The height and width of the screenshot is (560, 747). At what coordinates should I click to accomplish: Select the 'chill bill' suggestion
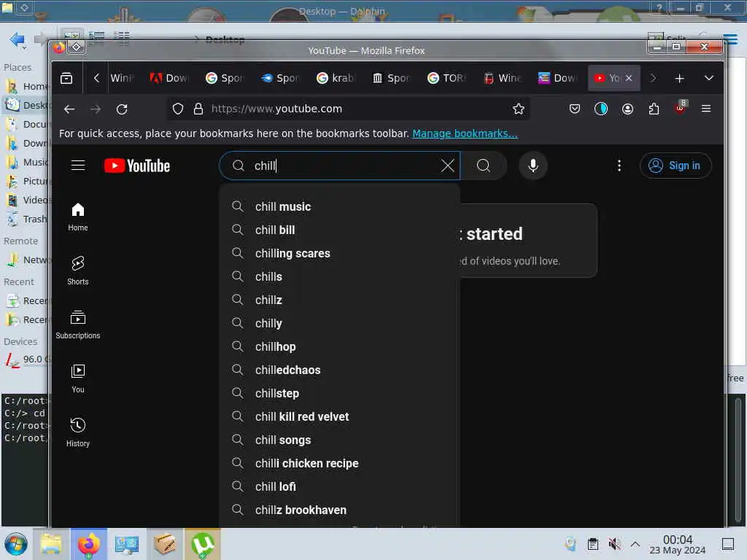[340, 230]
